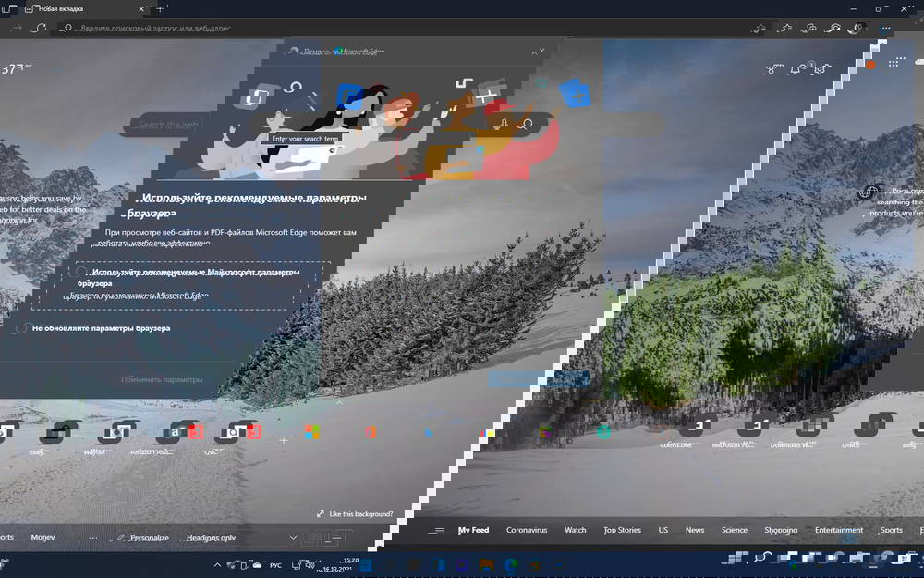Open the Money feed tab
The width and height of the screenshot is (924, 578).
click(x=43, y=537)
